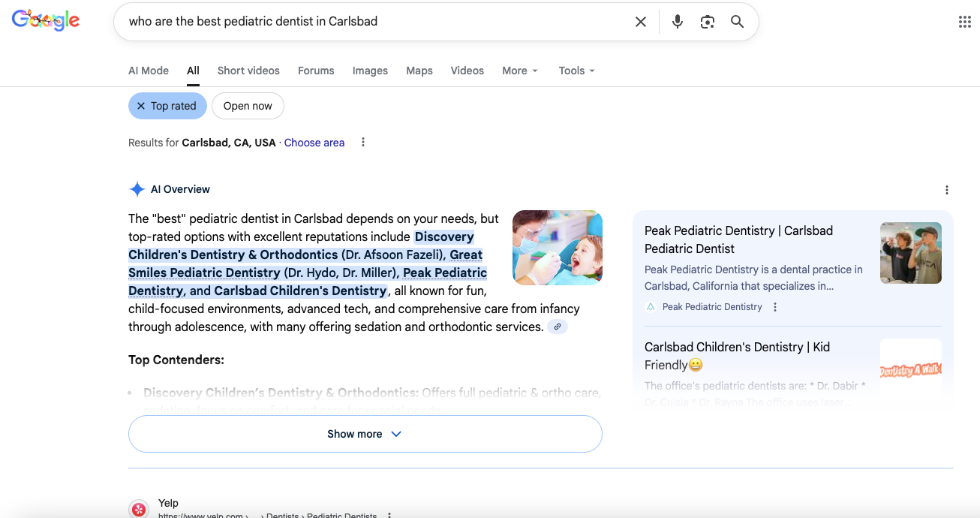Clear the search query using the X icon
Image resolution: width=980 pixels, height=518 pixels.
point(640,21)
